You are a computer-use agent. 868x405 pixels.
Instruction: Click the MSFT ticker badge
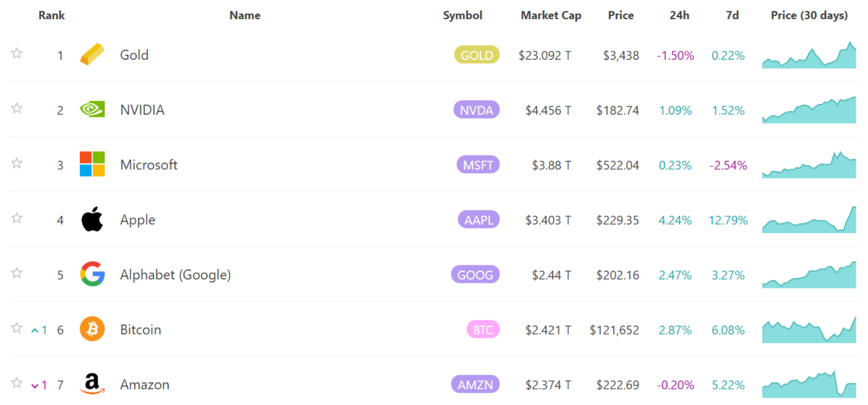478,164
